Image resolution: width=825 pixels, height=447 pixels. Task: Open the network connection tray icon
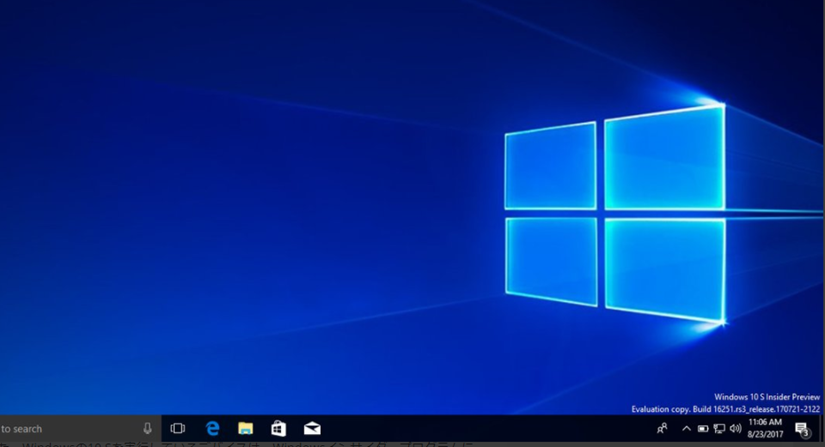[719, 429]
